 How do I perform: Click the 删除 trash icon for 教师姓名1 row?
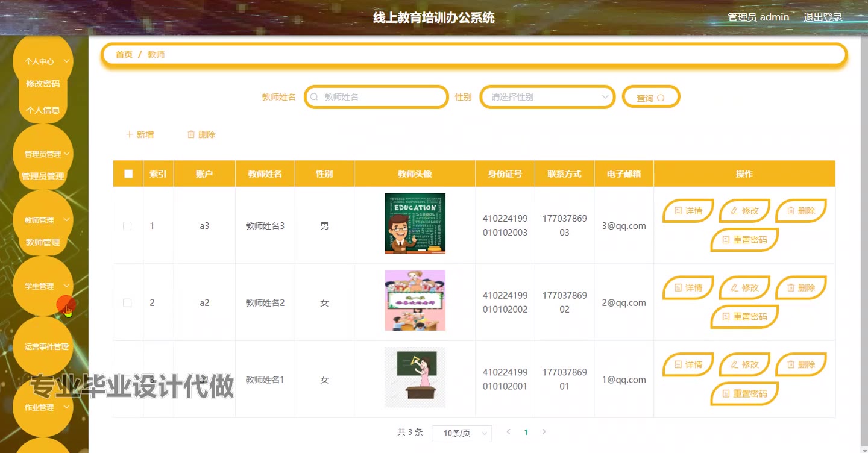(x=791, y=364)
